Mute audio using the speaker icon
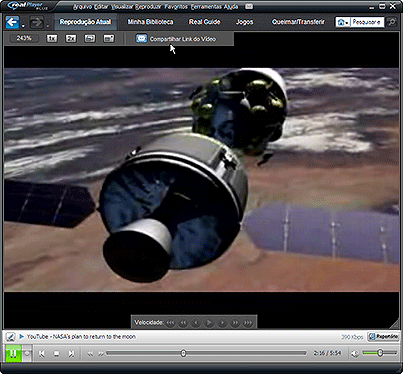Screen dimensions: 403x374 [355, 353]
